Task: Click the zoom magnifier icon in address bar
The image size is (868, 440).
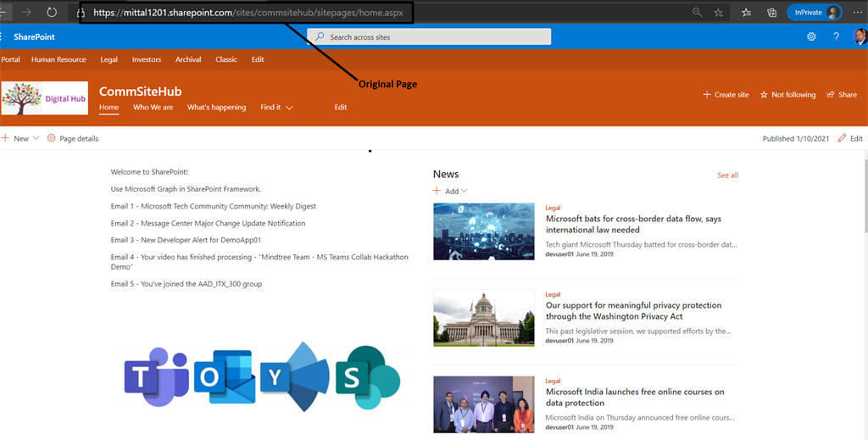Action: click(x=697, y=12)
